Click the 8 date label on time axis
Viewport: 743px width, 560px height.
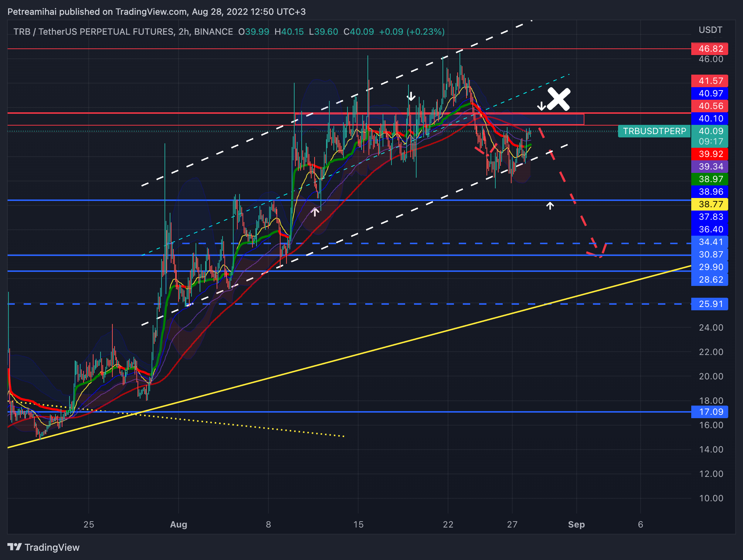tap(268, 525)
